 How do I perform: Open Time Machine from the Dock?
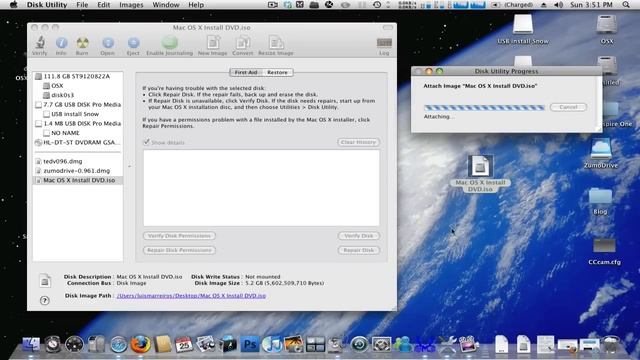tap(359, 344)
